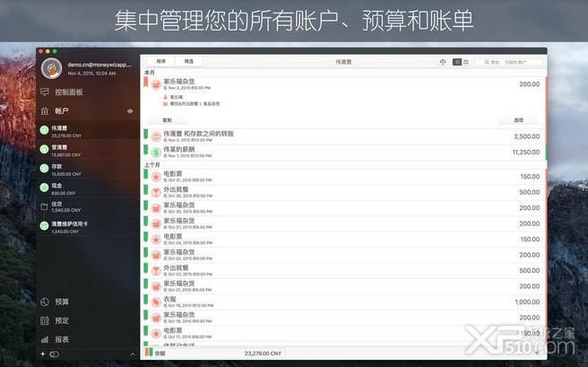This screenshot has height=367, width=588.
Task: Click the profile avatar picture
Action: (51, 68)
